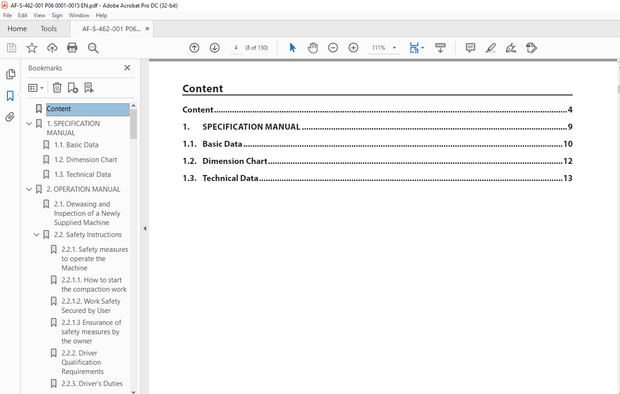Open the Sign menu
This screenshot has height=394, width=620.
click(x=57, y=15)
